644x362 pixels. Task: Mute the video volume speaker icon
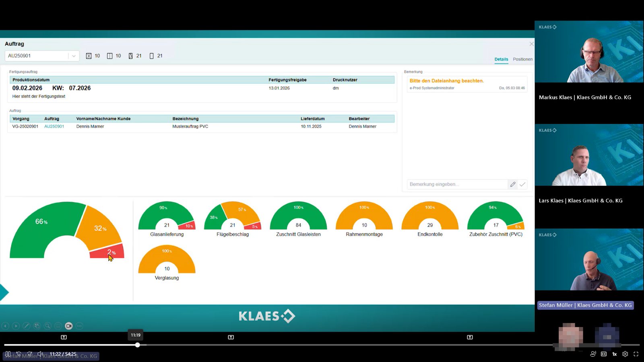coord(40,354)
